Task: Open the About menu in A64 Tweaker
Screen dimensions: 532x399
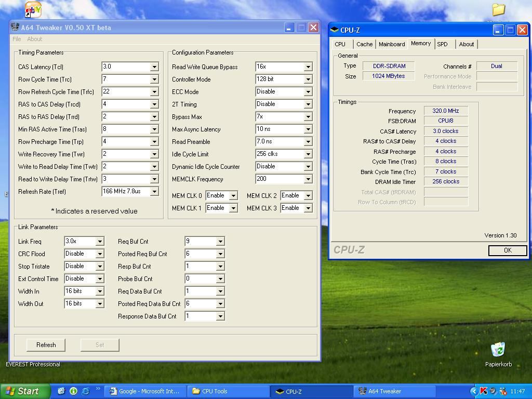Action: point(35,39)
